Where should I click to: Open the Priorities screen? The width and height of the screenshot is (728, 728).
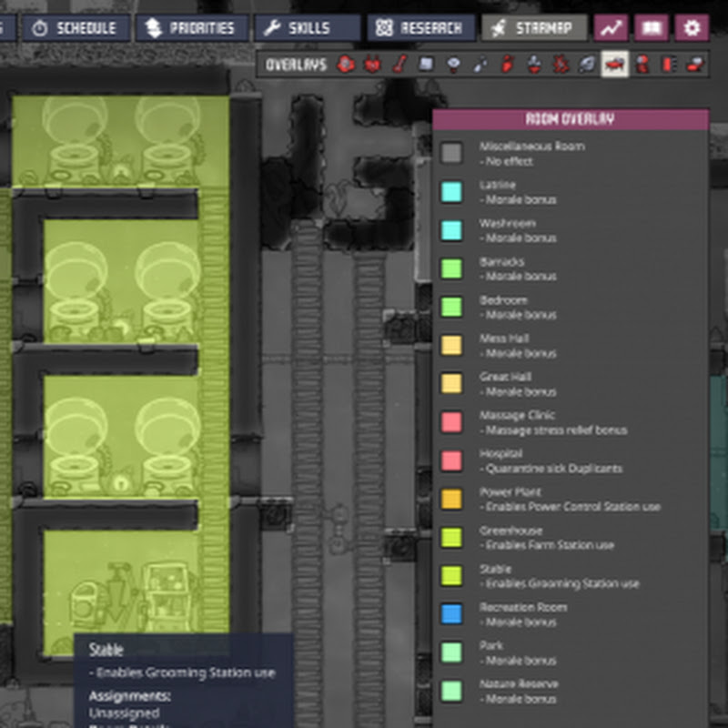pyautogui.click(x=192, y=28)
